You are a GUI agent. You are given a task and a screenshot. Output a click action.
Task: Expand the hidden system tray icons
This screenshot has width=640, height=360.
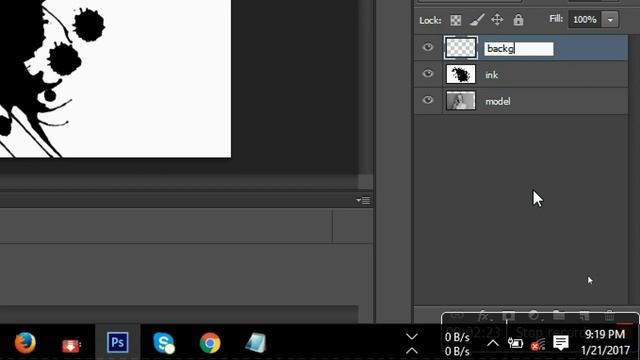pos(493,343)
